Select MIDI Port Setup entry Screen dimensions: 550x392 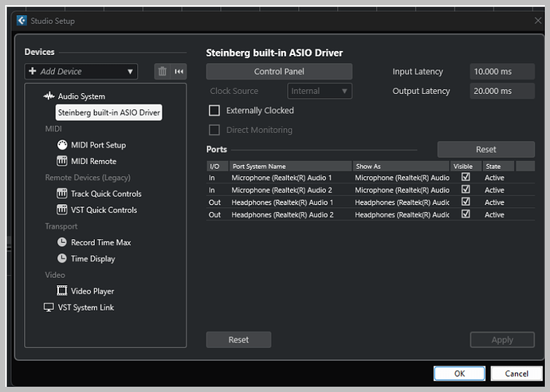point(98,145)
